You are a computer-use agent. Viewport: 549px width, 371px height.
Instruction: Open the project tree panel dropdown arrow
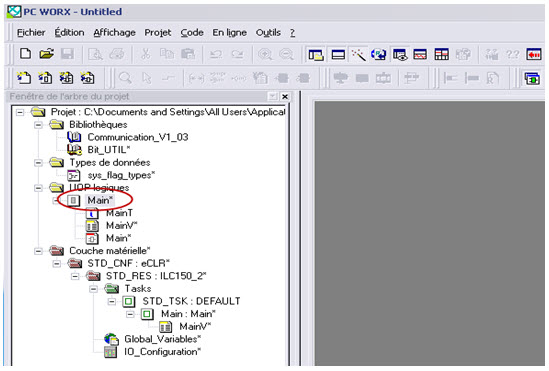point(273,97)
